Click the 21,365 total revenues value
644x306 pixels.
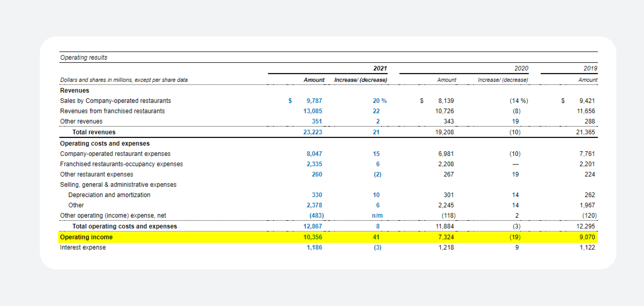585,132
